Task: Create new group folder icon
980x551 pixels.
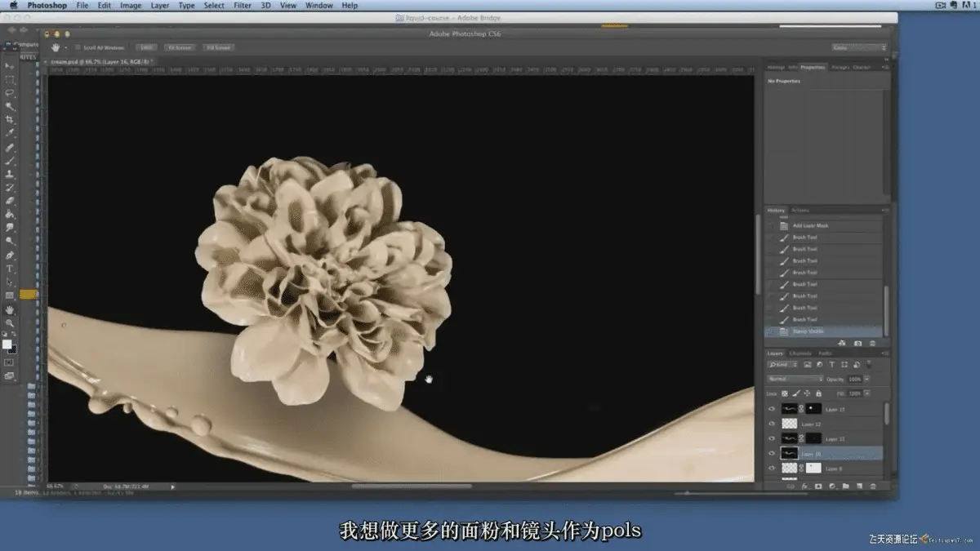Action: pyautogui.click(x=845, y=487)
